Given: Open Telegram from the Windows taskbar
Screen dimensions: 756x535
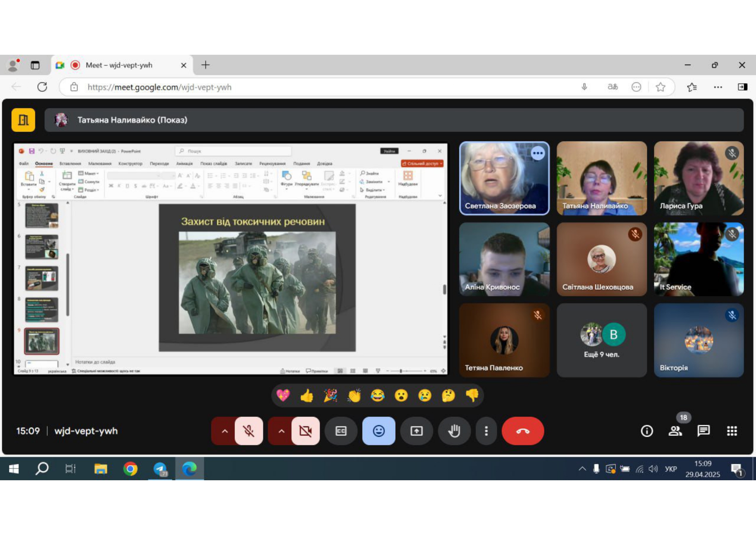Looking at the screenshot, I should click(160, 469).
